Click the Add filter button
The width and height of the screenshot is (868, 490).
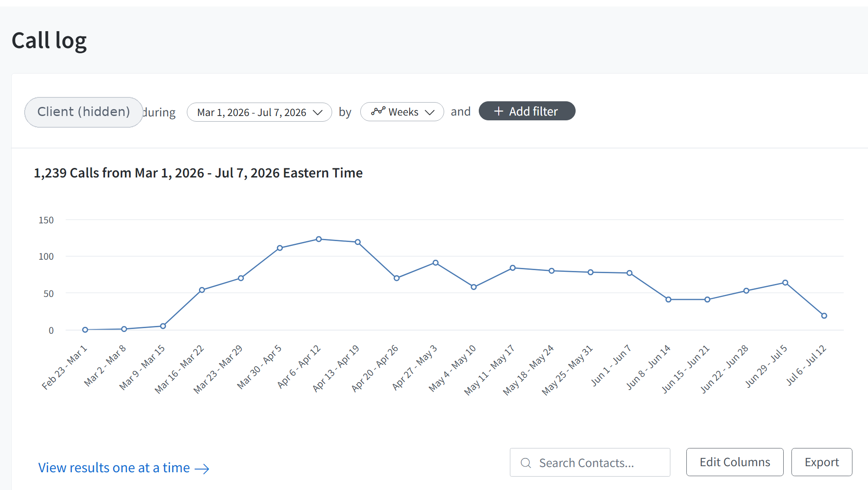click(x=527, y=111)
